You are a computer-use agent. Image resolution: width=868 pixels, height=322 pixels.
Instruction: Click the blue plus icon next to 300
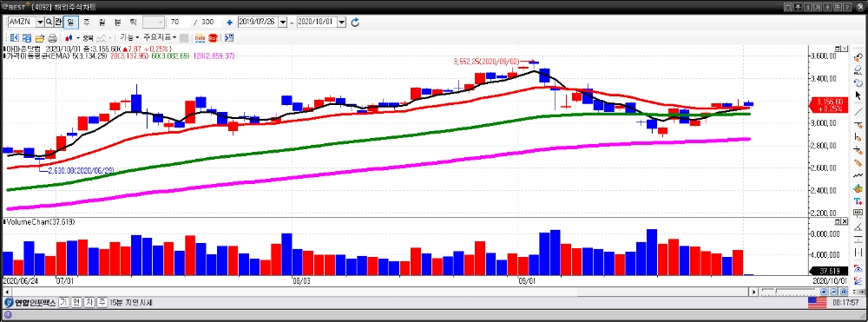pyautogui.click(x=229, y=23)
